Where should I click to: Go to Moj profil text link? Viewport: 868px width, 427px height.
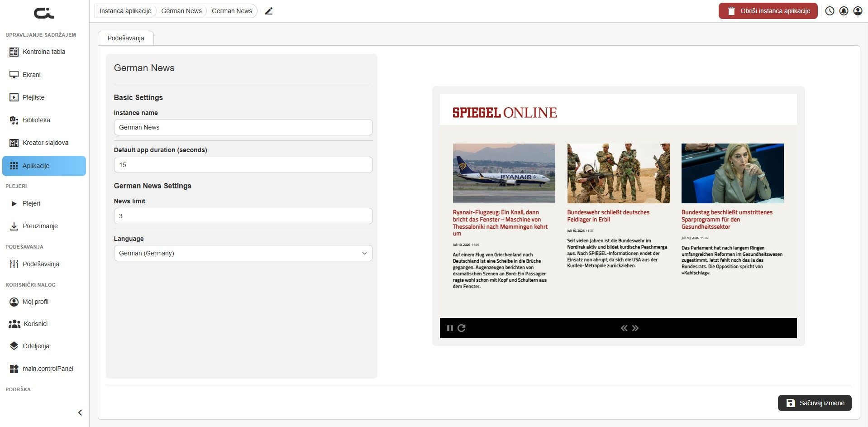[35, 302]
